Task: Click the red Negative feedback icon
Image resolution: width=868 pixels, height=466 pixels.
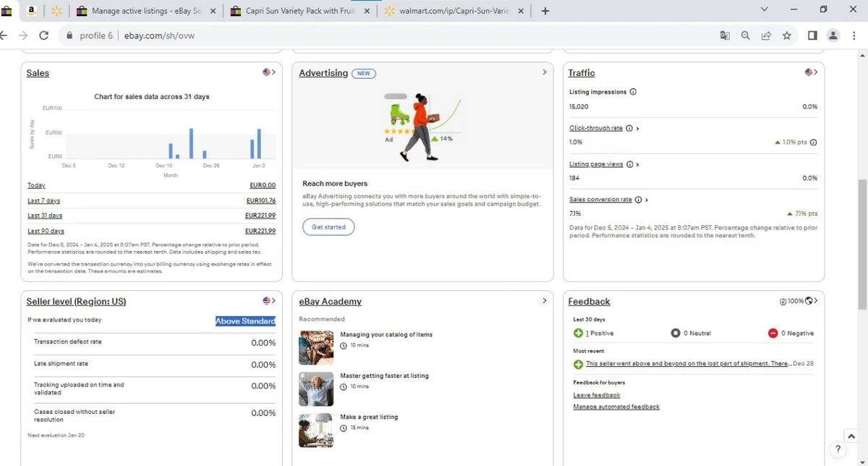Action: 773,333
